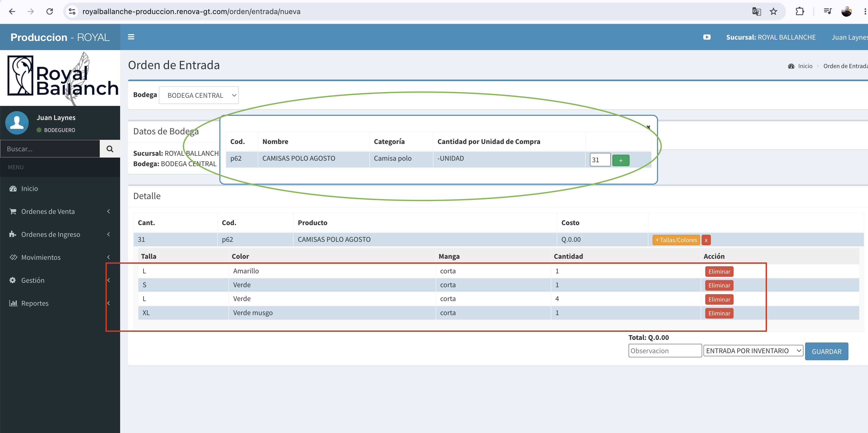View site information icon in address bar
Viewport: 868px width, 433px height.
pos(72,11)
